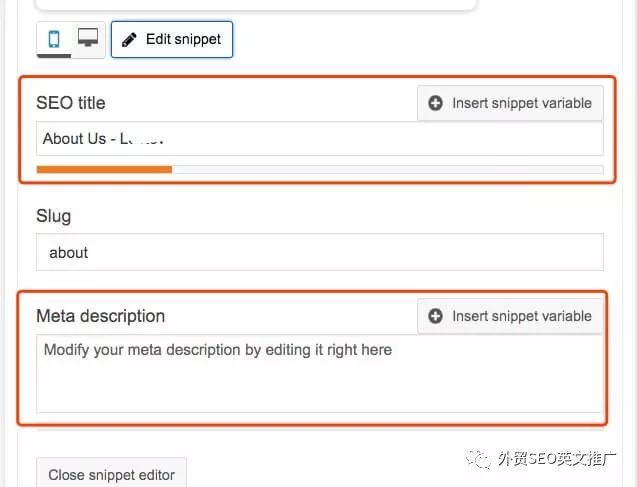Click the 'Slug' label

pyautogui.click(x=53, y=216)
